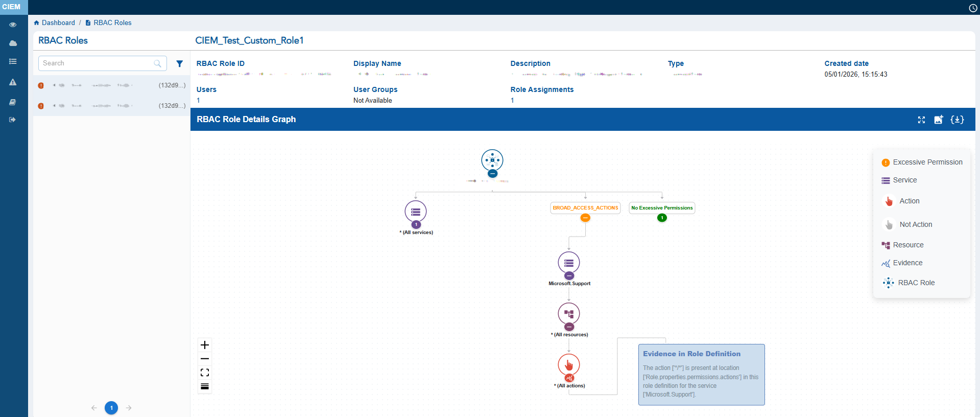980x417 pixels.
Task: Open fullscreen view of role graph
Action: point(921,120)
